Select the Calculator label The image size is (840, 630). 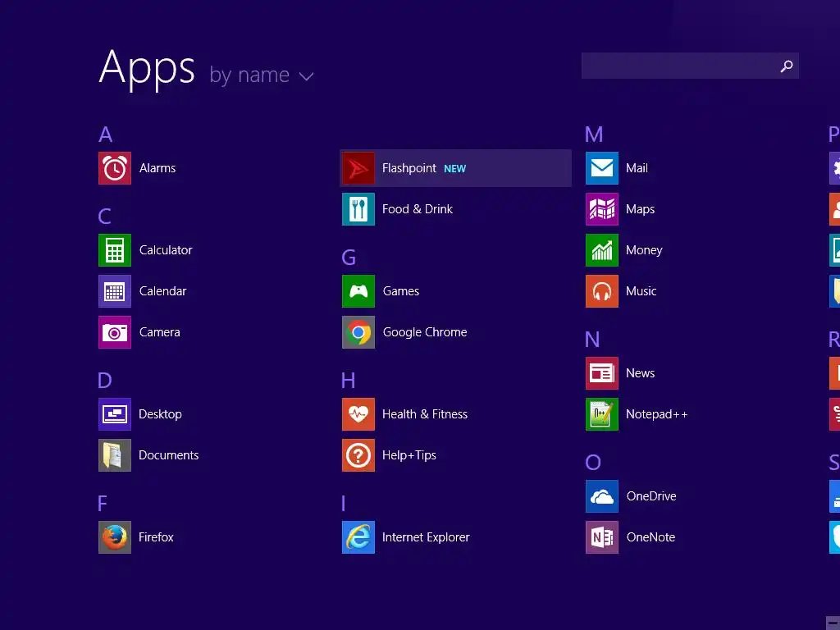click(x=166, y=250)
